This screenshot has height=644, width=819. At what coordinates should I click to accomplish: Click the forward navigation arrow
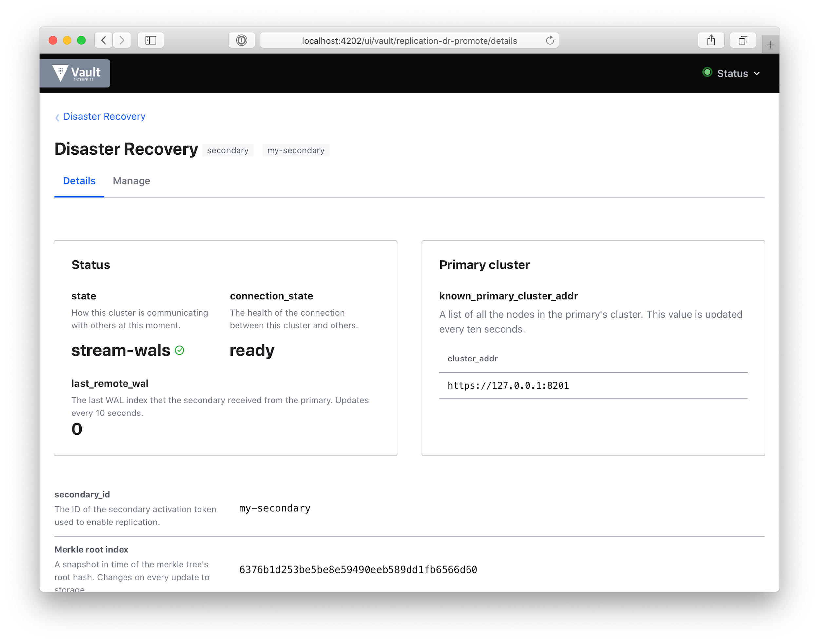point(122,40)
